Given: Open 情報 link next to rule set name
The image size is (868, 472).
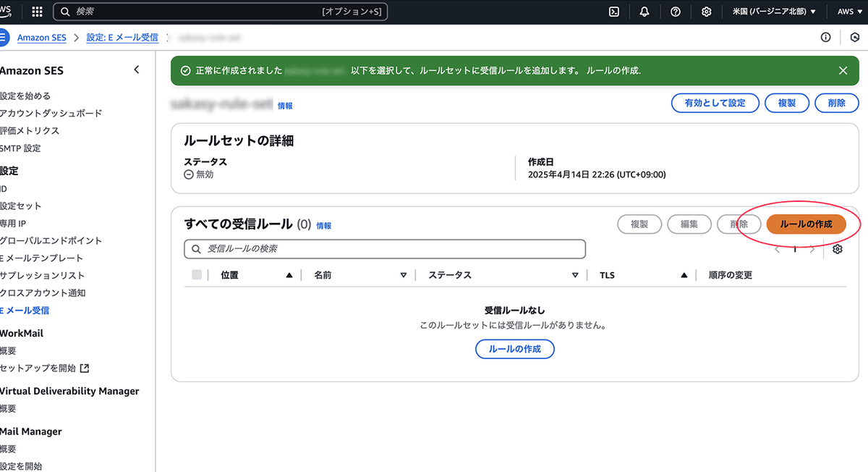Looking at the screenshot, I should tap(285, 106).
